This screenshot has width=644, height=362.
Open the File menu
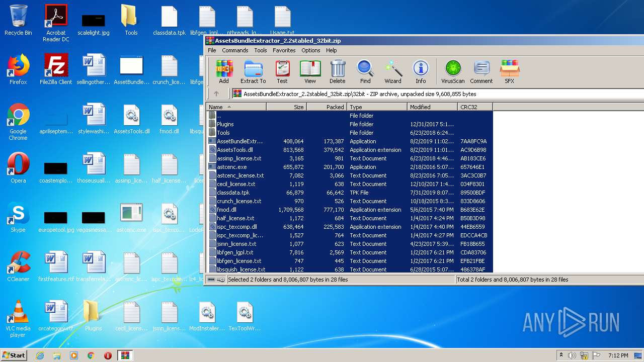point(212,50)
